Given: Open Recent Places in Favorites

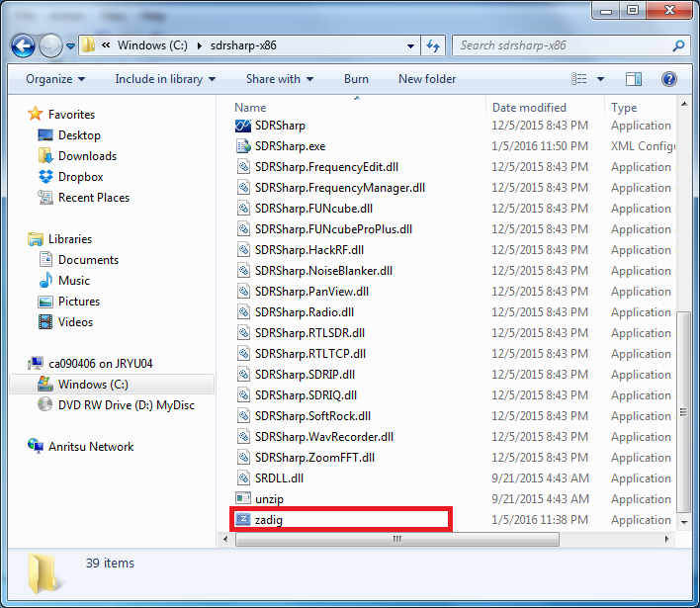Looking at the screenshot, I should tap(84, 198).
